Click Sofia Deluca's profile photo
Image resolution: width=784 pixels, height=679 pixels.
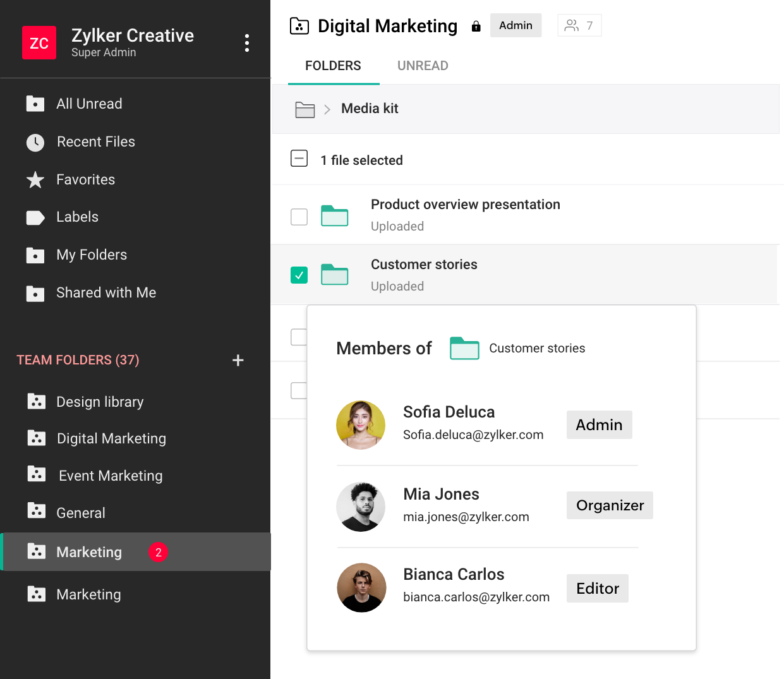(361, 425)
